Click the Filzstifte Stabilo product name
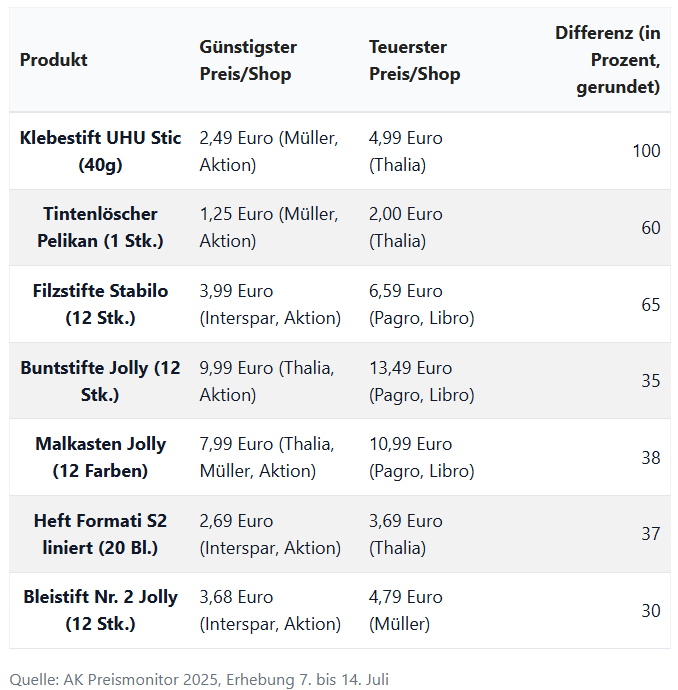The height and width of the screenshot is (690, 678). (100, 304)
